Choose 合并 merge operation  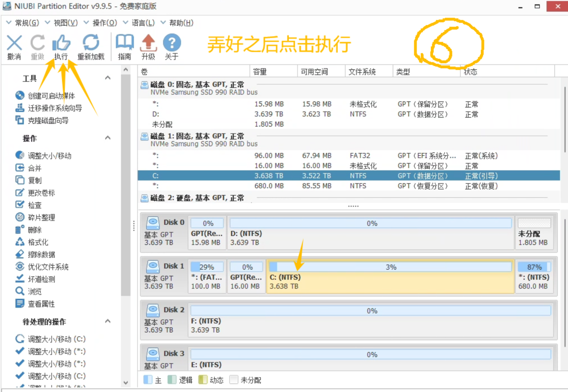28,168
